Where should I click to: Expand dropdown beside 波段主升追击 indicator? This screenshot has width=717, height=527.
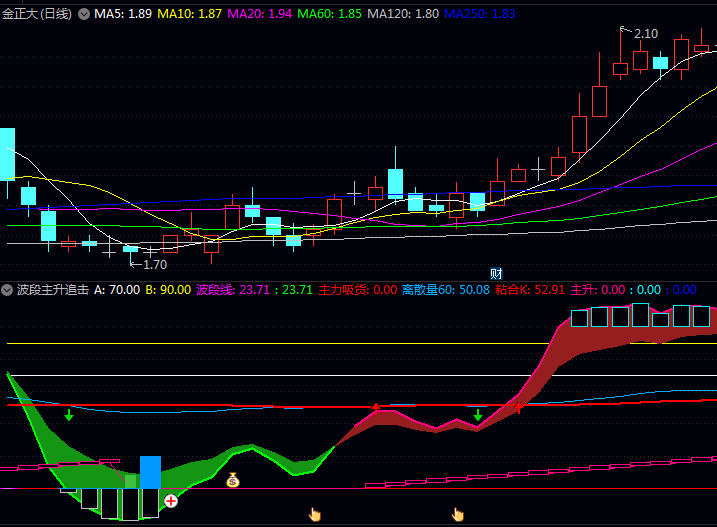(8, 290)
